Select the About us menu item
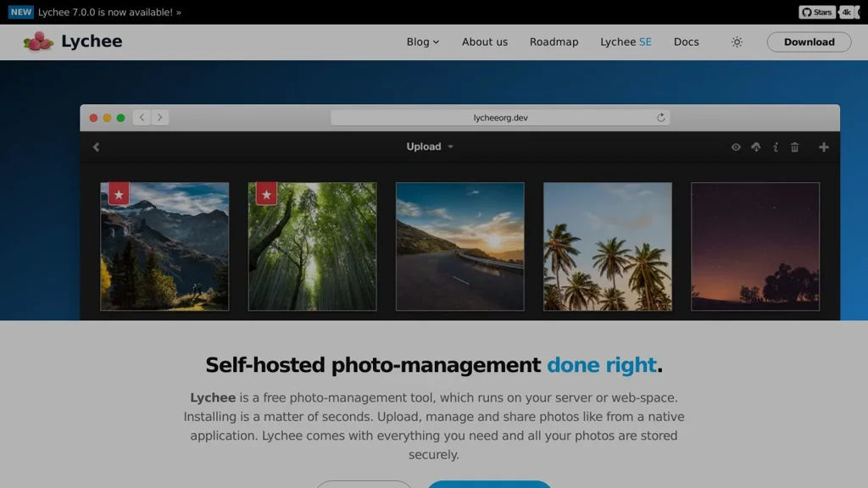The image size is (868, 488). pyautogui.click(x=484, y=42)
